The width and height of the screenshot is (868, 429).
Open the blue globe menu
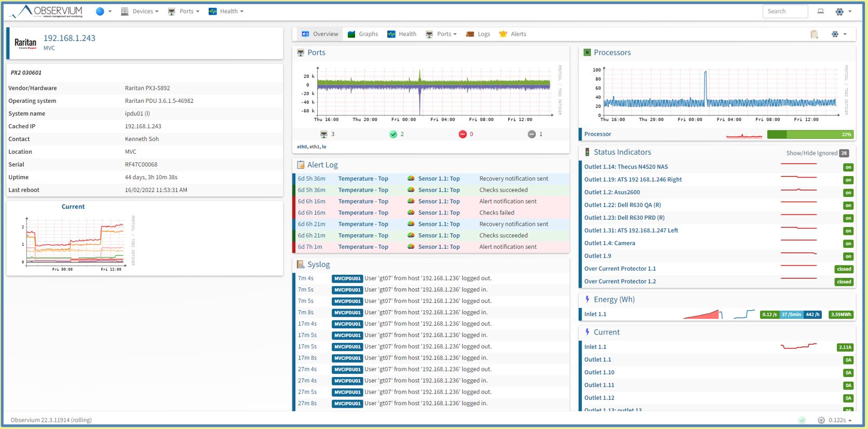point(100,11)
